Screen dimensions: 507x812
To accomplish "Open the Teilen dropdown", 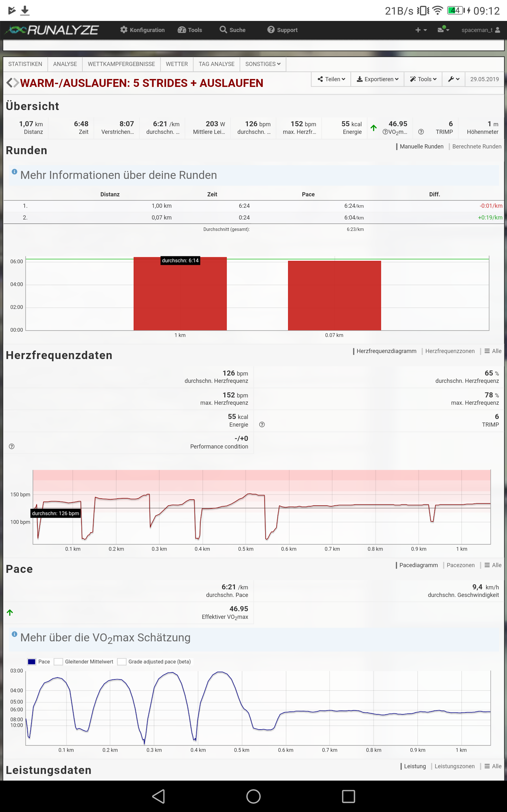I will click(331, 79).
